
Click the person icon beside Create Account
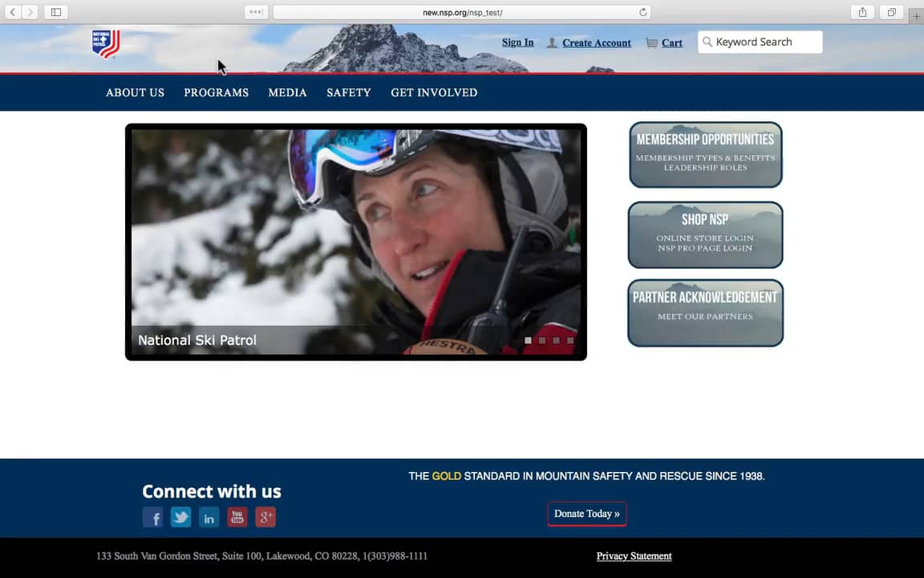coord(552,43)
